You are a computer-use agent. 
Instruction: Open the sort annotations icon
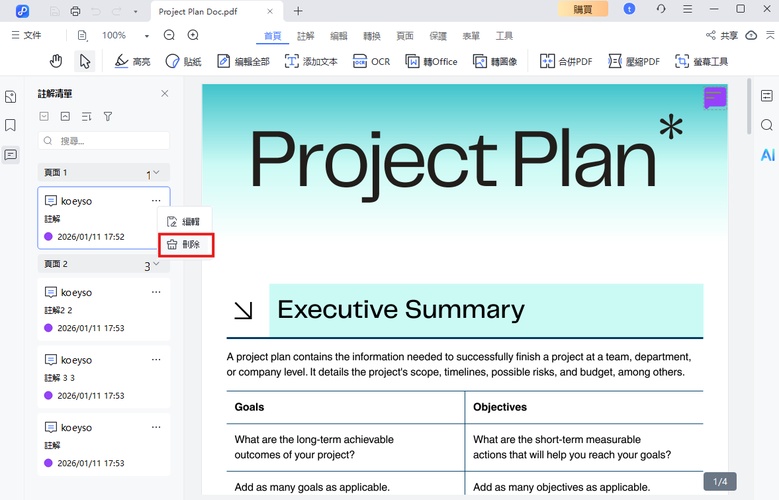point(87,117)
